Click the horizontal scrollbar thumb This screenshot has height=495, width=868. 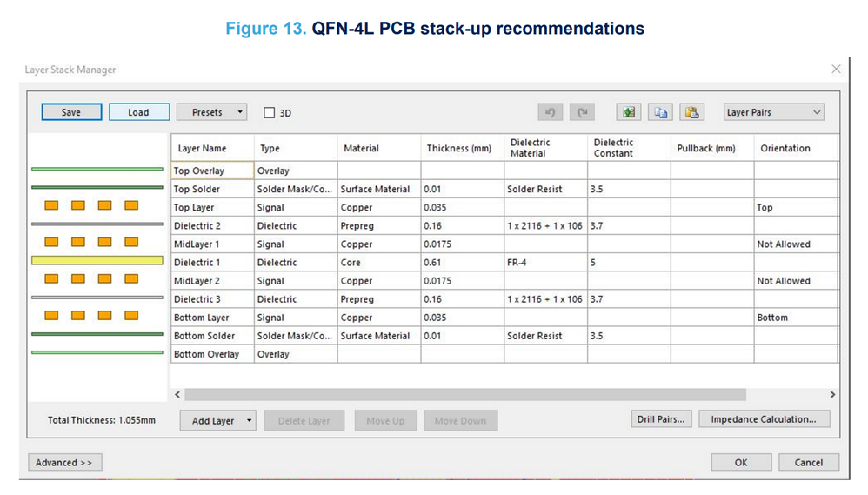(465, 395)
